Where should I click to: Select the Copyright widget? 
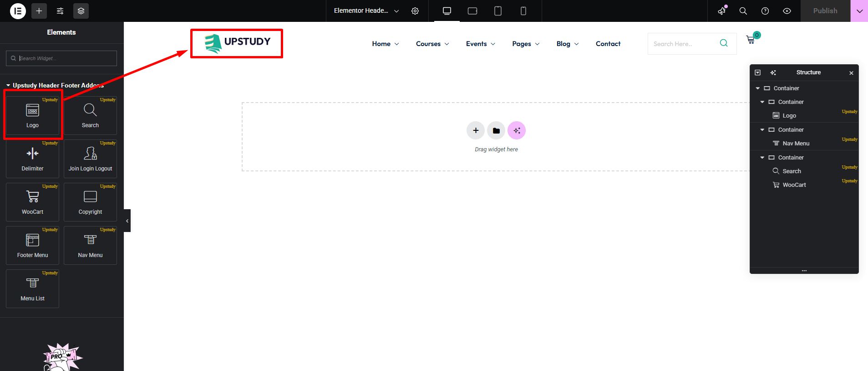[90, 202]
